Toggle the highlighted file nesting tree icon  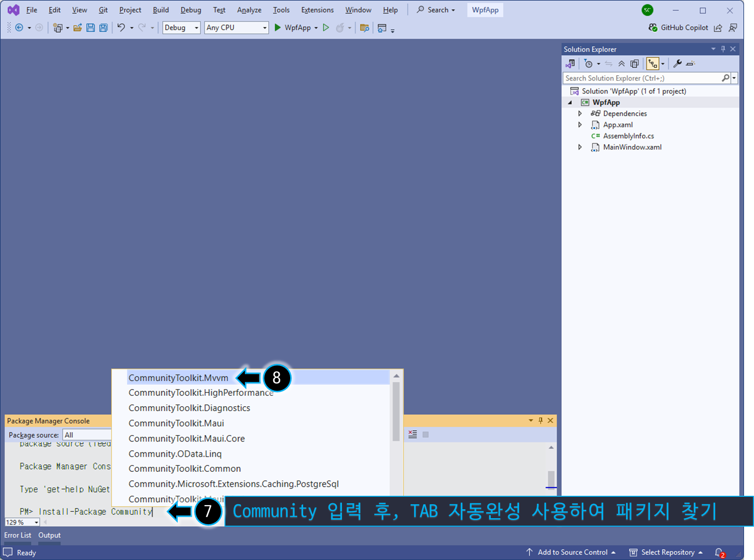pyautogui.click(x=652, y=64)
